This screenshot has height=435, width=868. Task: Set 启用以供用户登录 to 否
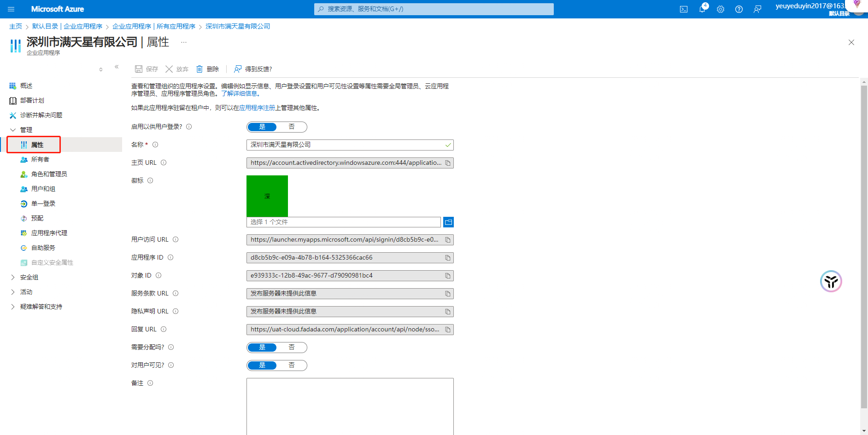coord(292,127)
